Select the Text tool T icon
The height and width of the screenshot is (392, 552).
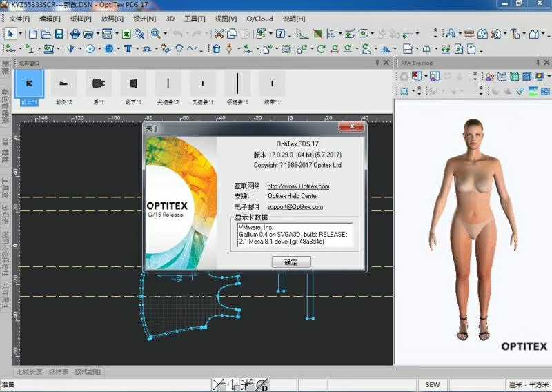(x=128, y=49)
